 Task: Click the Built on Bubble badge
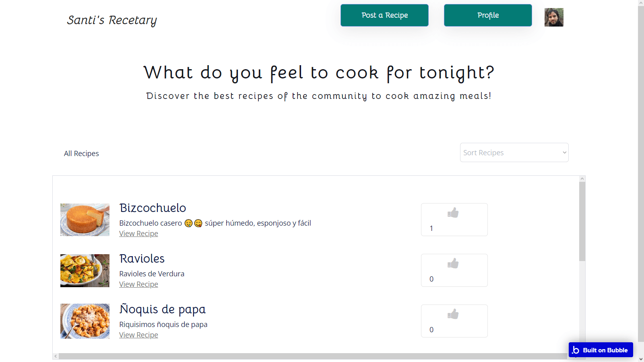pyautogui.click(x=601, y=350)
